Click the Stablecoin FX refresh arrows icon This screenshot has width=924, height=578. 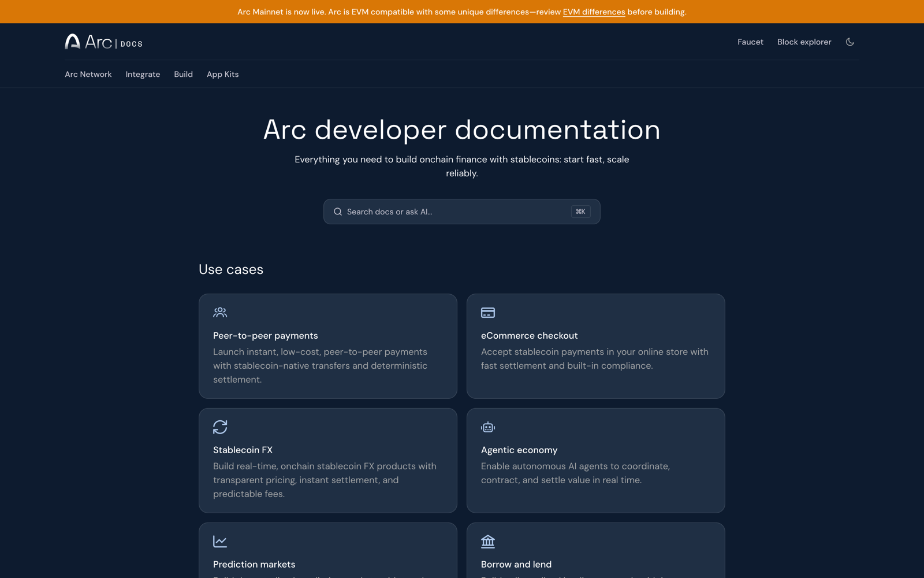click(220, 427)
